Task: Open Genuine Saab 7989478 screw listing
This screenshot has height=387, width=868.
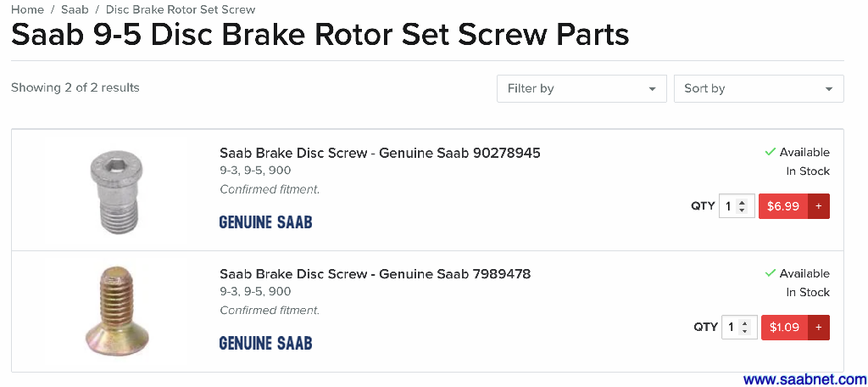Action: click(375, 273)
